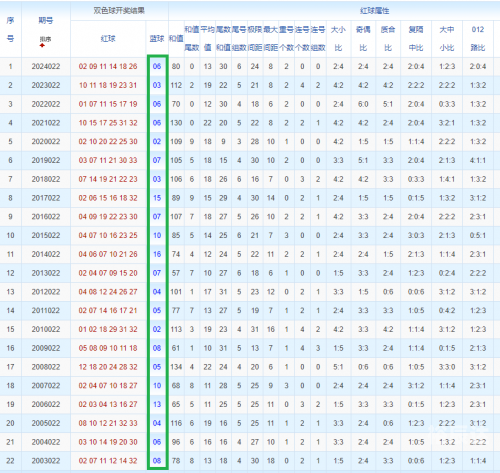Click the 大中小比 column header

447,39
